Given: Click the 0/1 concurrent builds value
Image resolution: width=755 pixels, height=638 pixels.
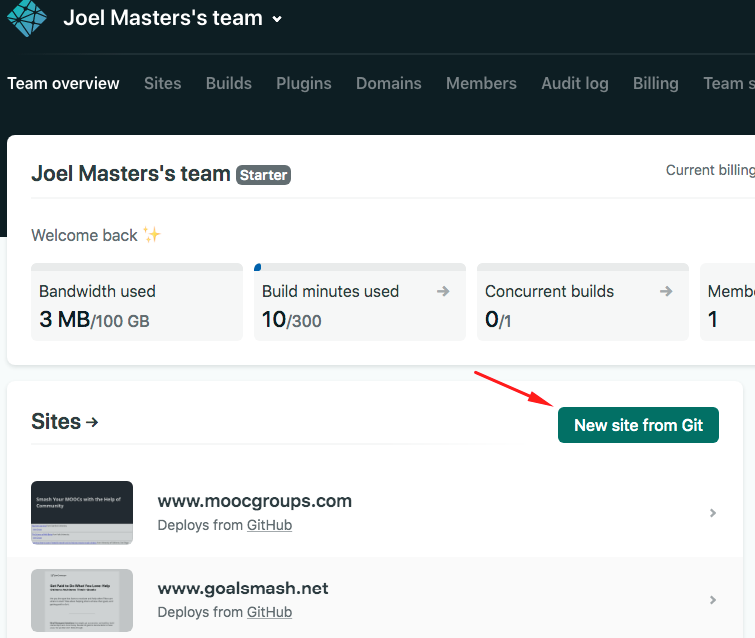Looking at the screenshot, I should 498,320.
